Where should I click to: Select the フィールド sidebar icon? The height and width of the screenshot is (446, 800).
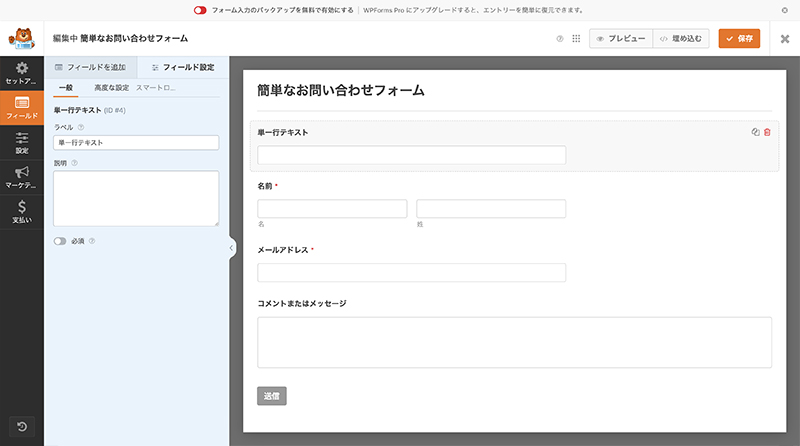pos(21,108)
